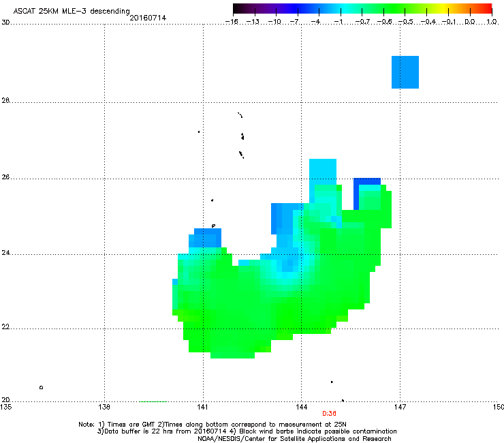Image resolution: width=504 pixels, height=443 pixels.
Task: Click the colorbar tick label '-0.6'
Action: (x=384, y=22)
